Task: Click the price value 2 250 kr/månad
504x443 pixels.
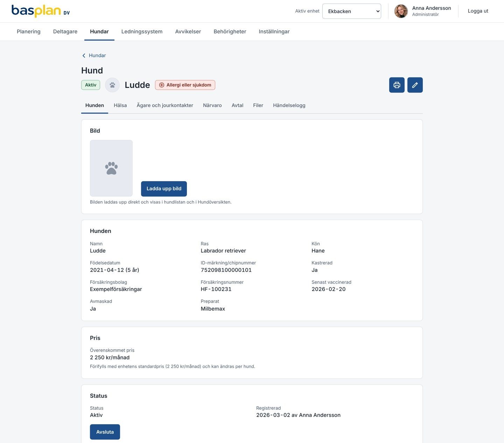Action: coord(110,358)
